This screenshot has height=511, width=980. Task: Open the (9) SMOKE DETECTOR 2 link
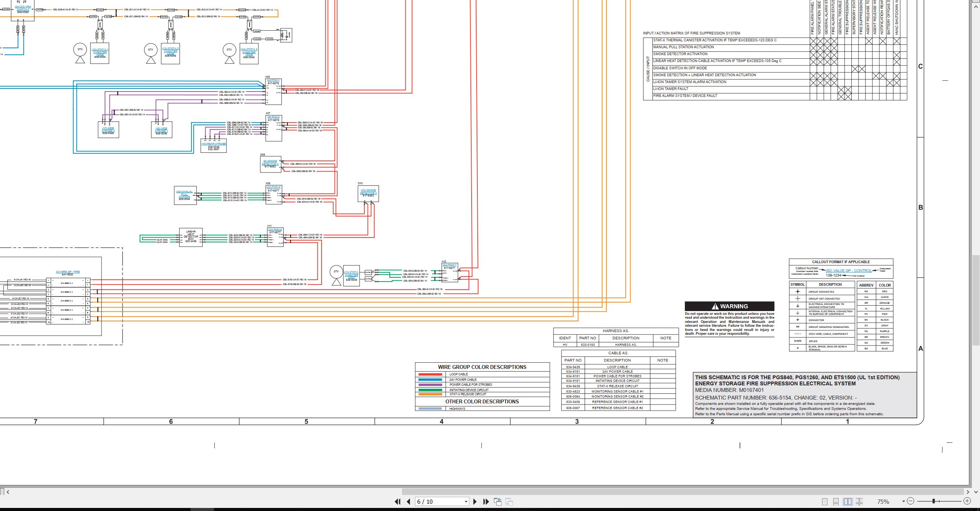[270, 163]
